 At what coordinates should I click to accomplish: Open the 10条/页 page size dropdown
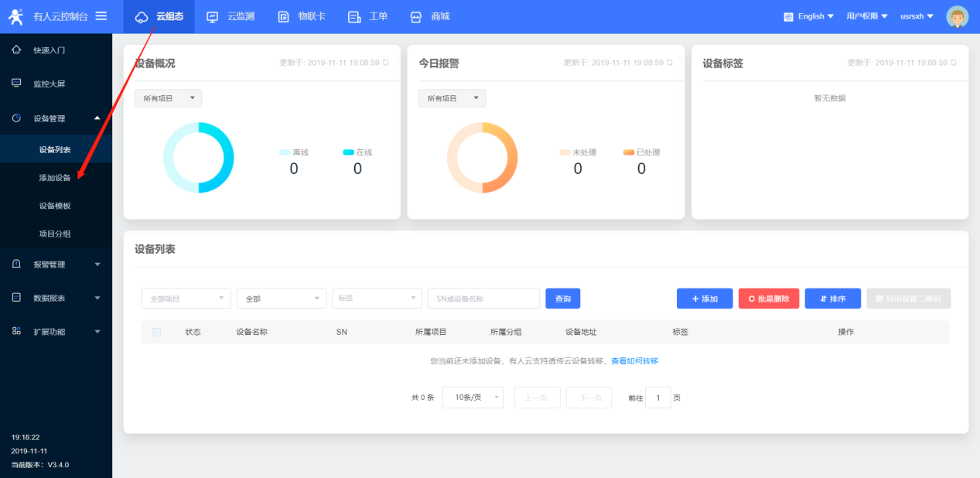[473, 398]
